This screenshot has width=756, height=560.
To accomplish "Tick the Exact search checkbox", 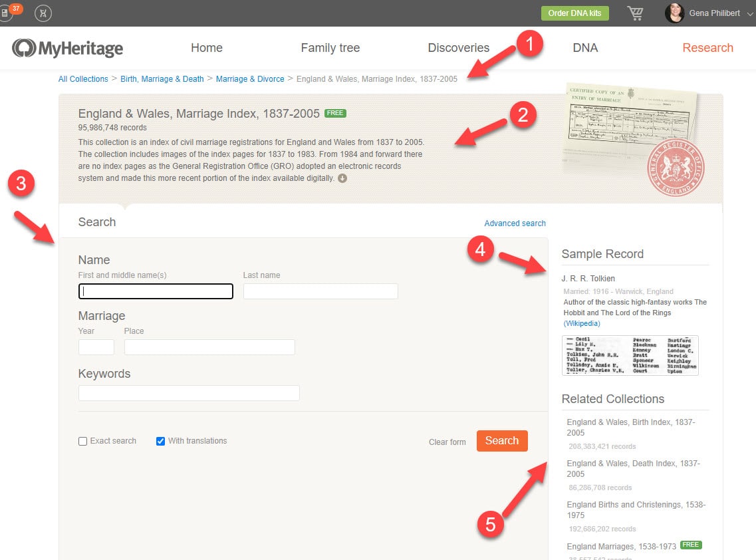I will tap(83, 442).
